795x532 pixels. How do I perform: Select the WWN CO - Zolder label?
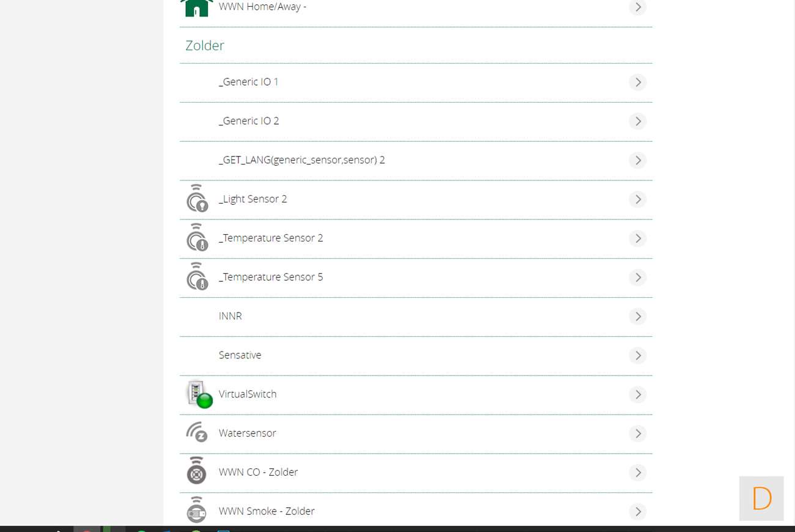click(258, 472)
